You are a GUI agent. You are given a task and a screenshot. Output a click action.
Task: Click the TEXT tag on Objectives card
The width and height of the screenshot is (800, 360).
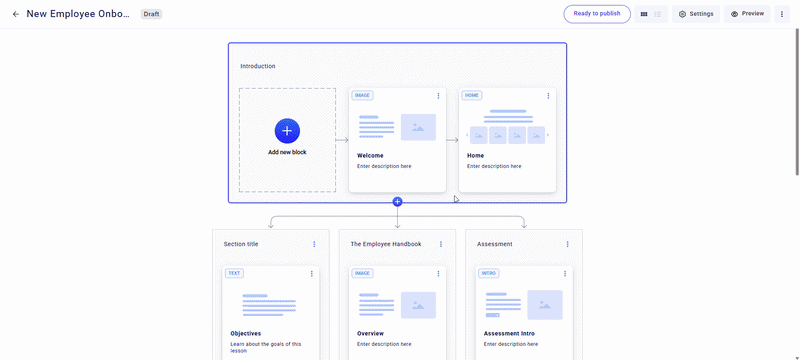point(234,273)
